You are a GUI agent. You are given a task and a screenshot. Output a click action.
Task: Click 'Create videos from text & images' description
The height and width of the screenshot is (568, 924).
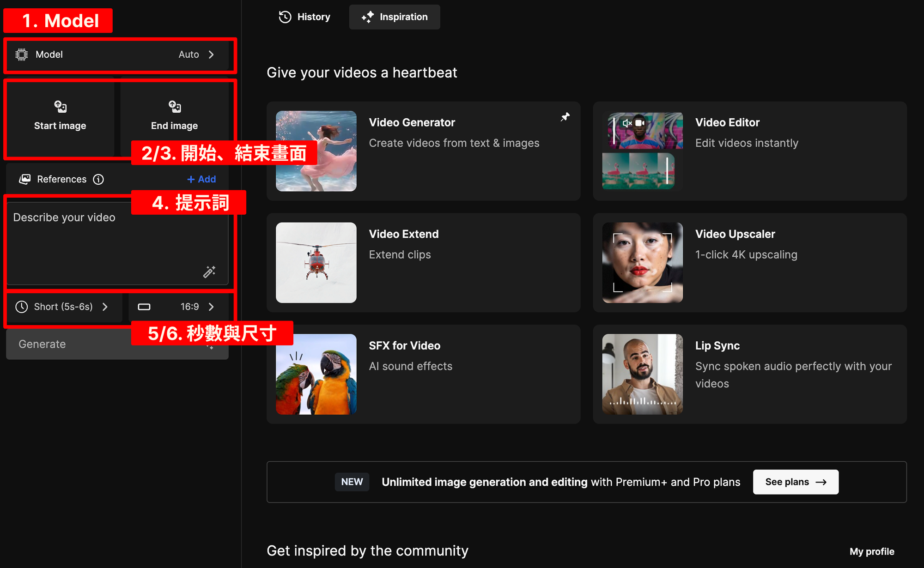(x=454, y=143)
